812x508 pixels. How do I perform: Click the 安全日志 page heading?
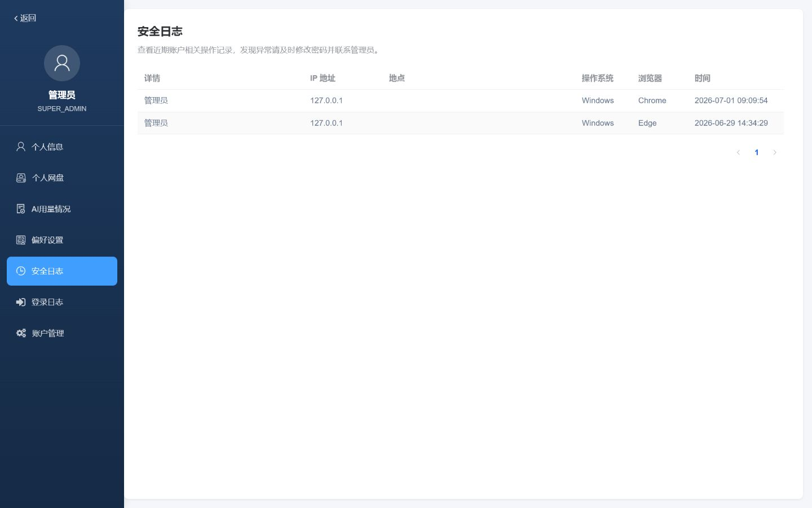pos(160,32)
